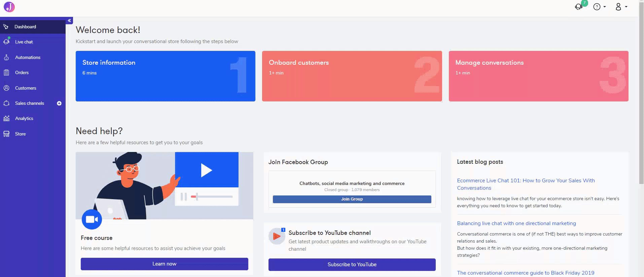Click the Learn now button
644x277 pixels.
165,264
